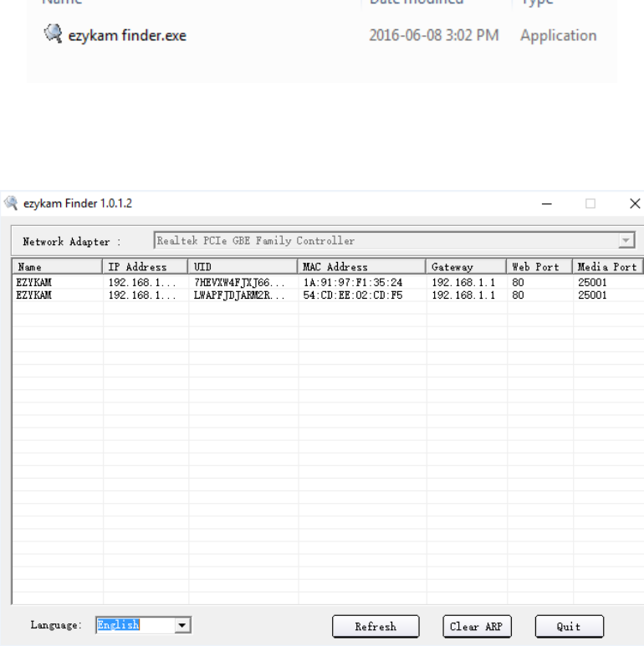Click the ezykam finder.exe file icon
The width and height of the screenshot is (644, 646).
[x=54, y=33]
